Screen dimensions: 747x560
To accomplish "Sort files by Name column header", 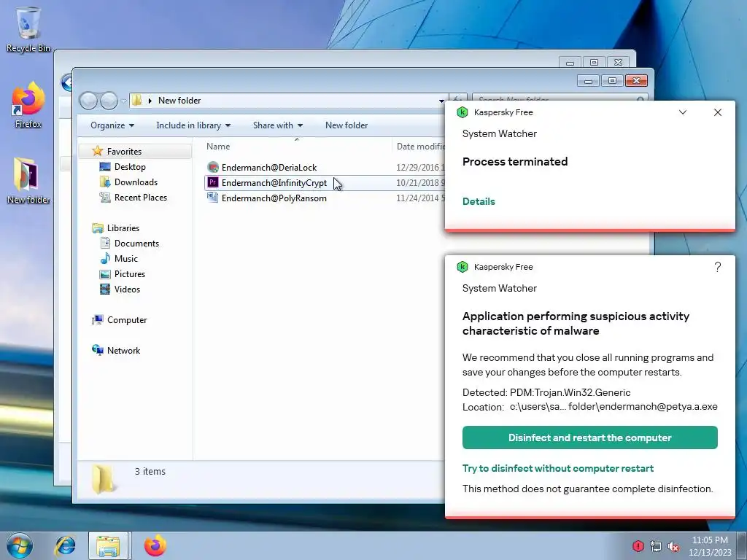I will 218,146.
